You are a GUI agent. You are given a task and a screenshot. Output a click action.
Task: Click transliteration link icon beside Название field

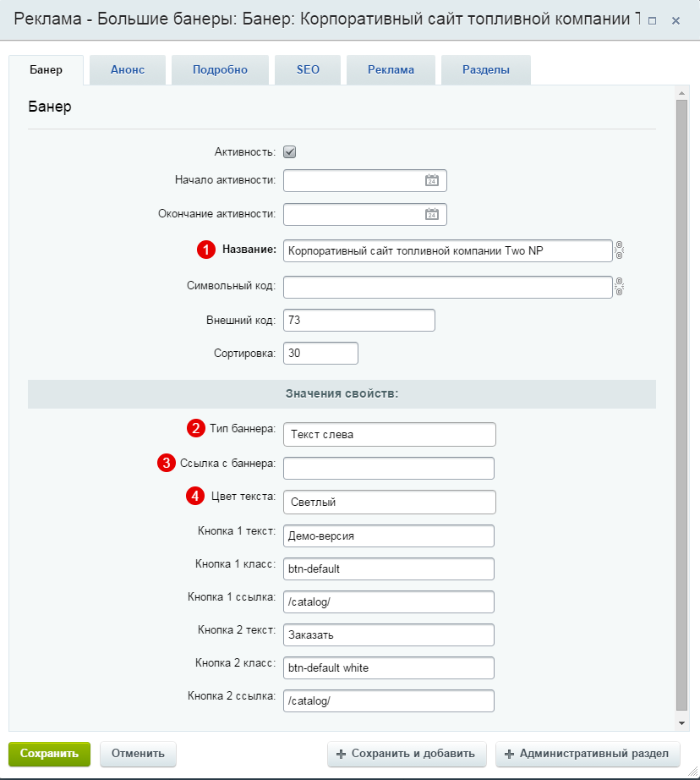pos(619,250)
